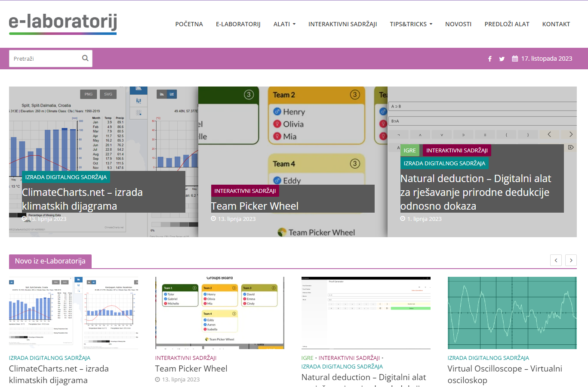The width and height of the screenshot is (588, 387).
Task: Open the ClimateCharts.net card thumbnail
Action: 74,313
